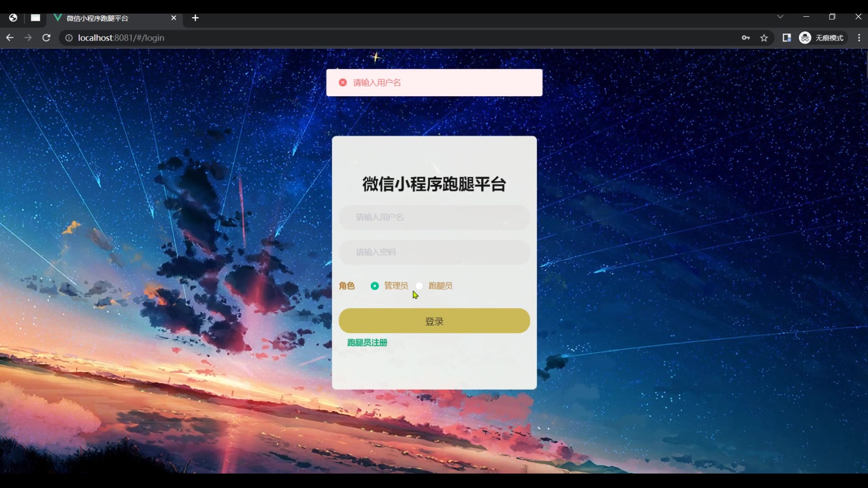This screenshot has height=488, width=868.
Task: Click the 登录 login button
Action: (x=434, y=321)
